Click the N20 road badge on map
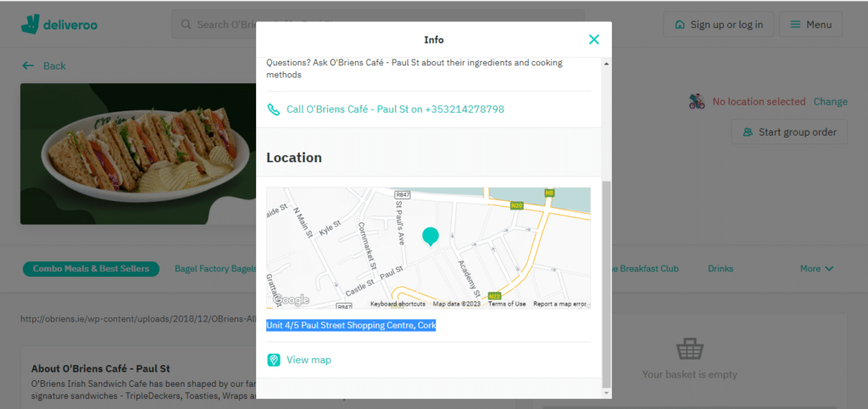The width and height of the screenshot is (868, 409). click(516, 205)
